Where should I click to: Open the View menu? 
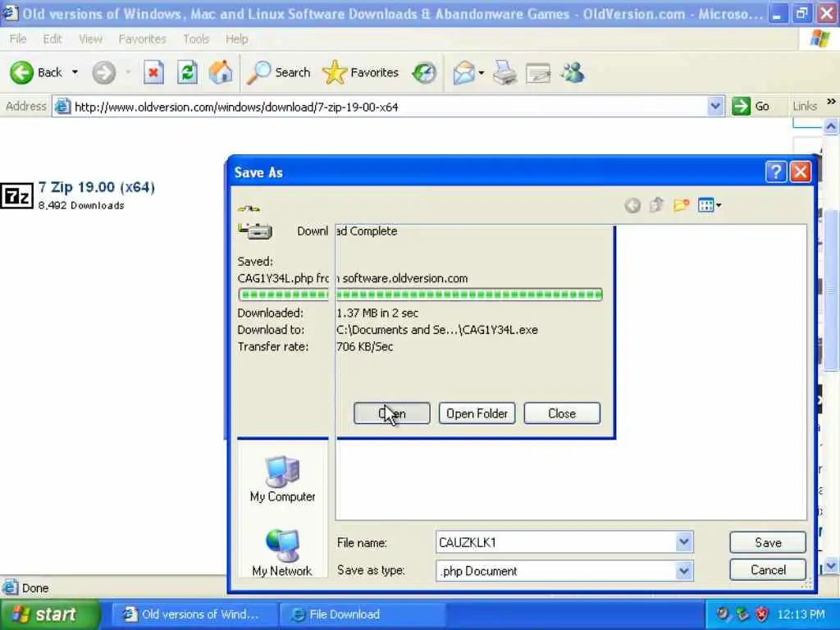90,39
